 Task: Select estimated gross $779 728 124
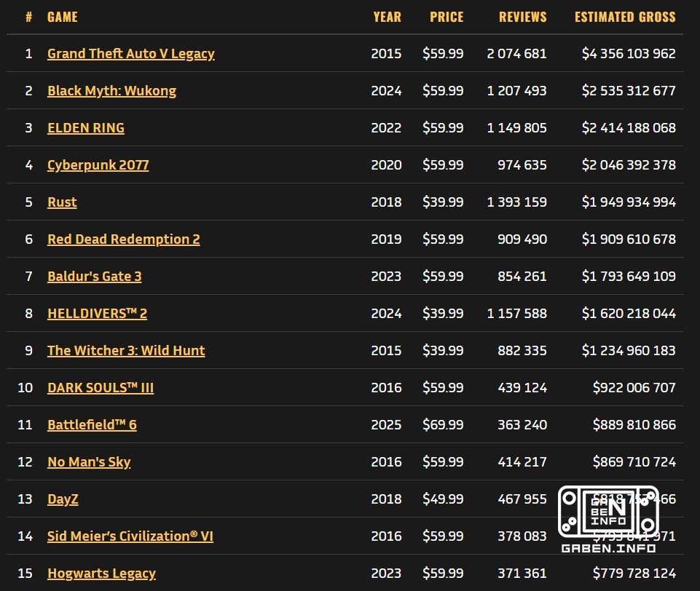pos(634,573)
